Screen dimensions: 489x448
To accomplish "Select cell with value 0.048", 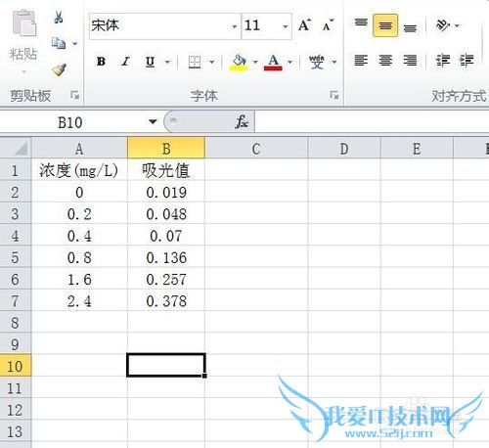I will click(x=166, y=214).
